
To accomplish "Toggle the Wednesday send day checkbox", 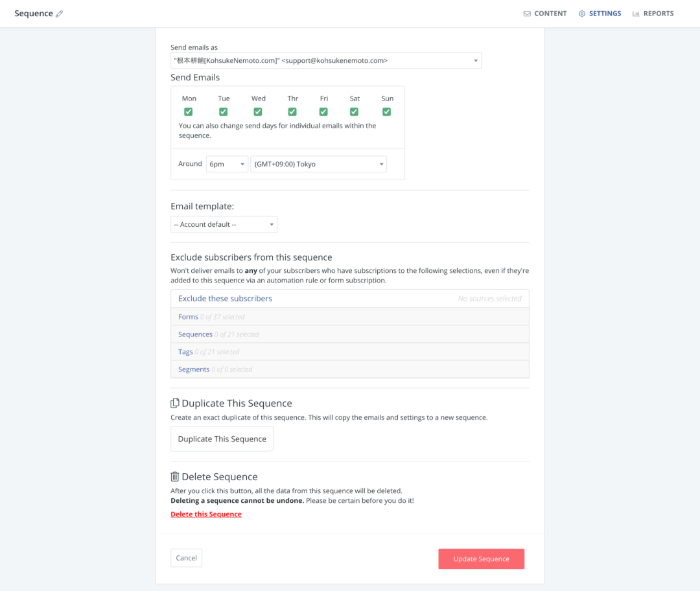I will coord(258,111).
